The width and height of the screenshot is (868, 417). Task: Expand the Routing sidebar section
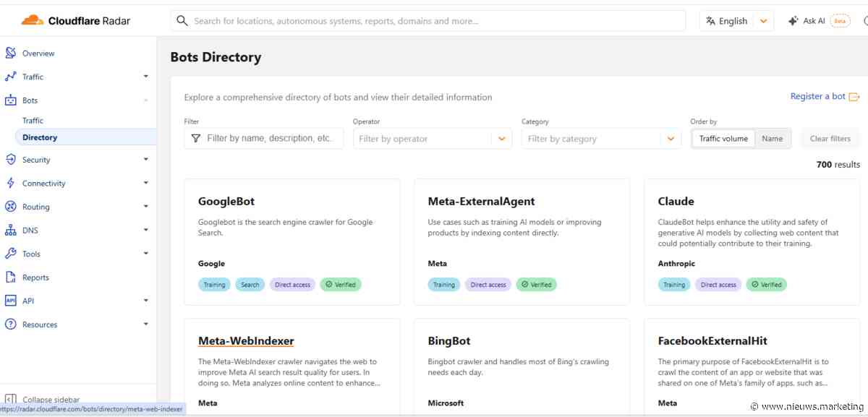click(145, 207)
